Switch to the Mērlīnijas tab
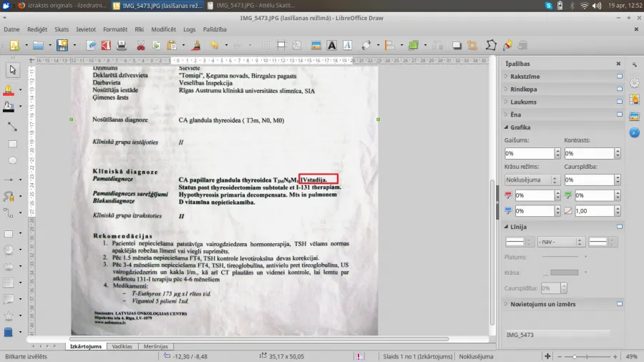The image size is (644, 362). [x=156, y=346]
